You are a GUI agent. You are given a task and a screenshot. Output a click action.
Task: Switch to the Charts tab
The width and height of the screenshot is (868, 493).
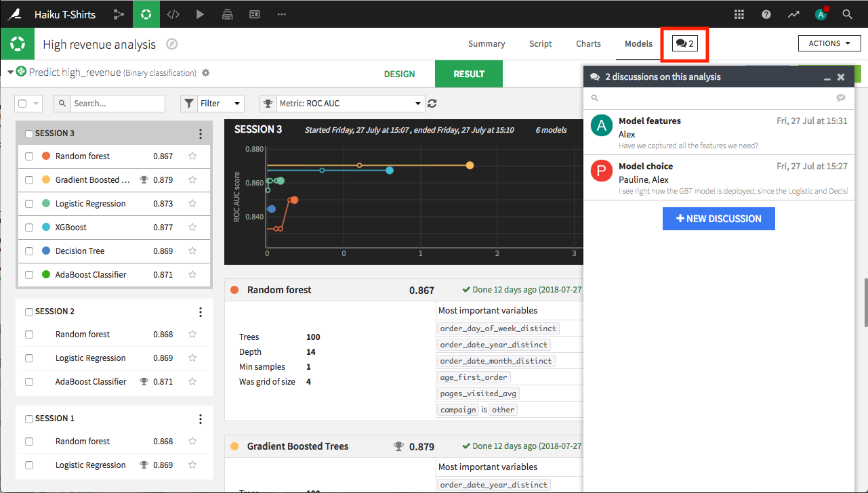[x=588, y=44]
